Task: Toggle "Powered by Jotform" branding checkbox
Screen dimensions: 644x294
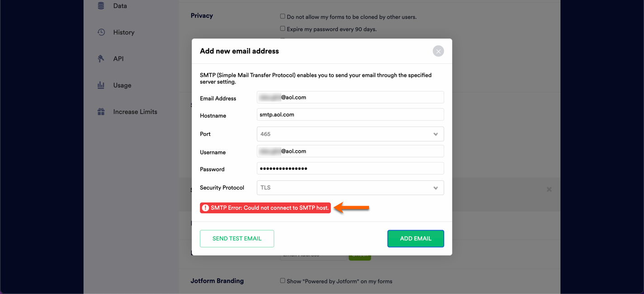Action: [x=283, y=281]
